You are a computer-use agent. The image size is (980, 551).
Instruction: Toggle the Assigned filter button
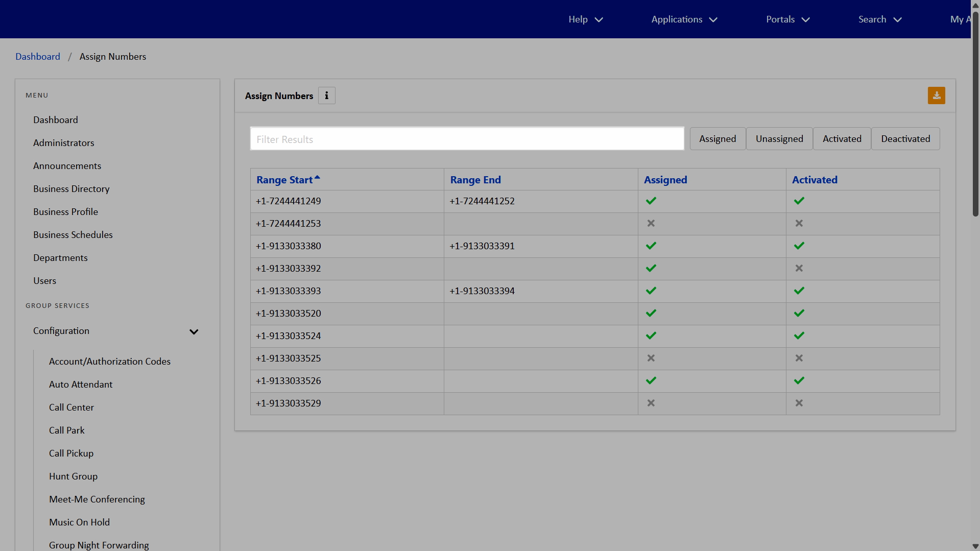click(x=717, y=139)
